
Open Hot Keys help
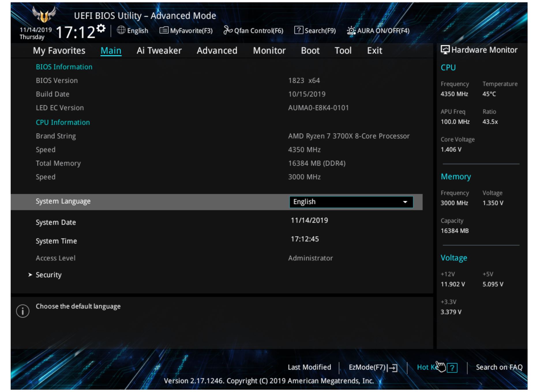pos(437,367)
